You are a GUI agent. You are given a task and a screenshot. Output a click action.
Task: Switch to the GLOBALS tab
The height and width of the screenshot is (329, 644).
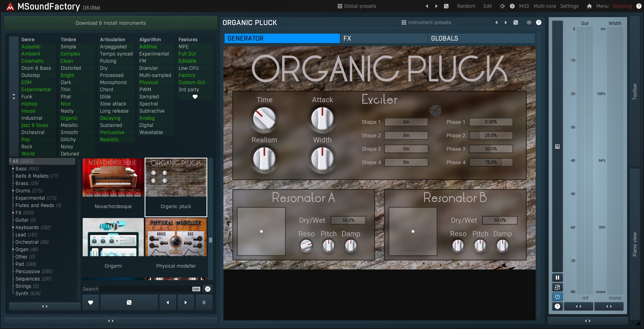[x=481, y=38]
